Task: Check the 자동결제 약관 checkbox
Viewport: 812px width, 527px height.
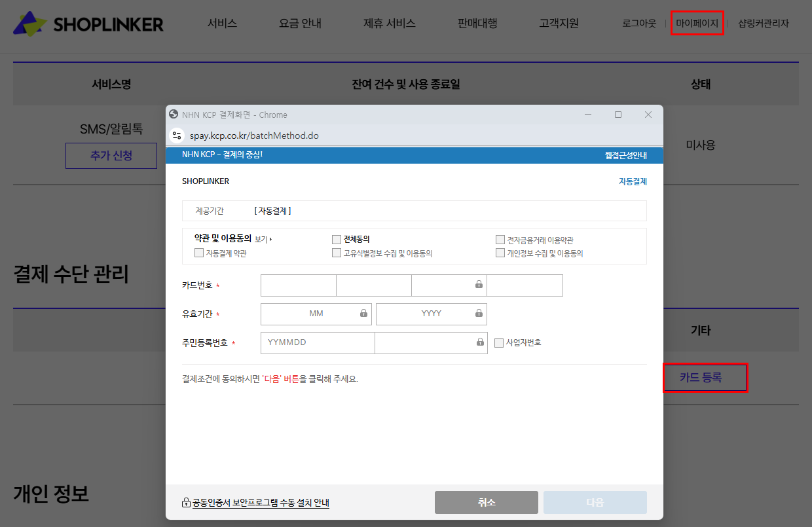Action: [199, 253]
